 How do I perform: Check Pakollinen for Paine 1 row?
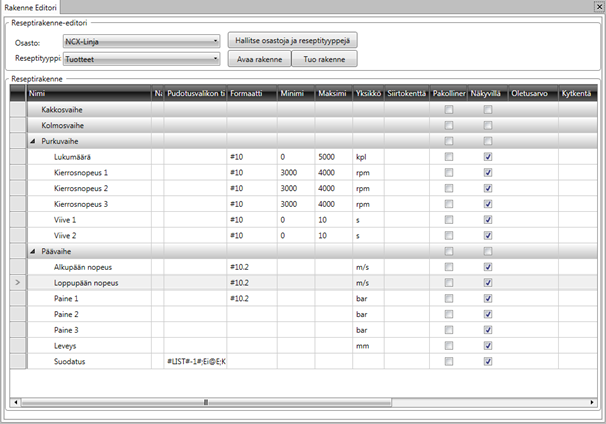[x=449, y=298]
